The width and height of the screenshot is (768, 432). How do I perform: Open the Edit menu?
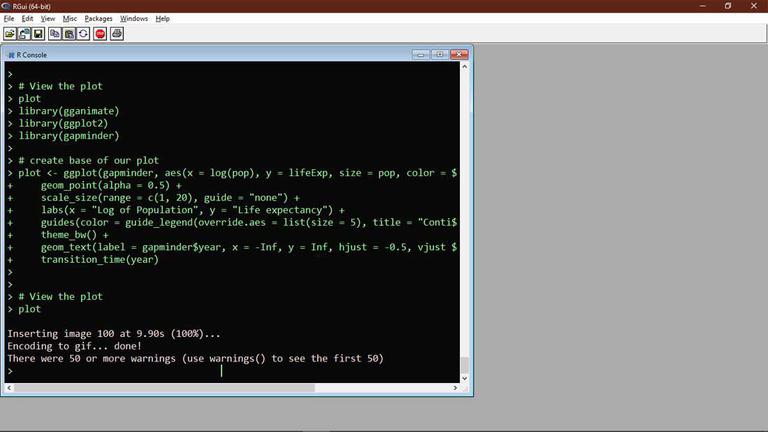click(27, 19)
